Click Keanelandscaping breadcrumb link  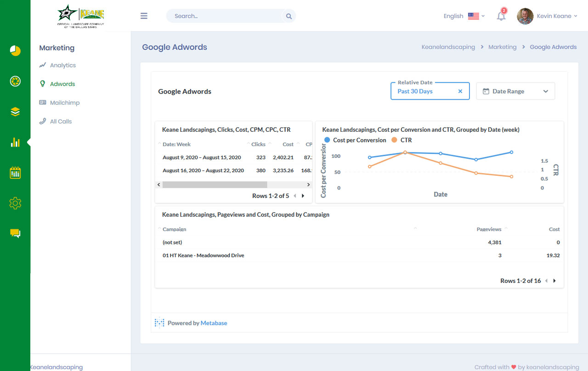448,47
